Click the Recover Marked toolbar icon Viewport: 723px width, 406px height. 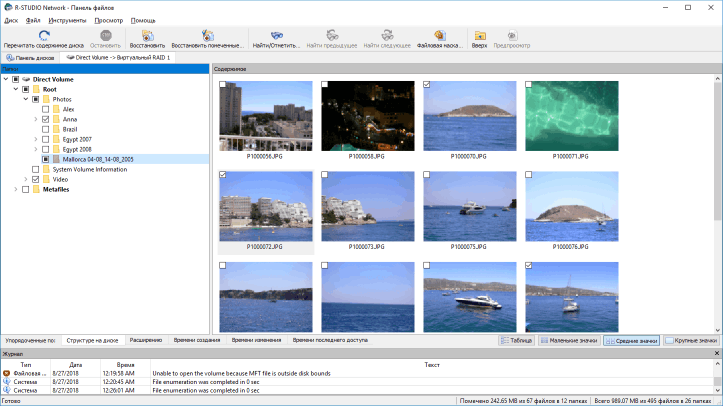click(x=208, y=35)
